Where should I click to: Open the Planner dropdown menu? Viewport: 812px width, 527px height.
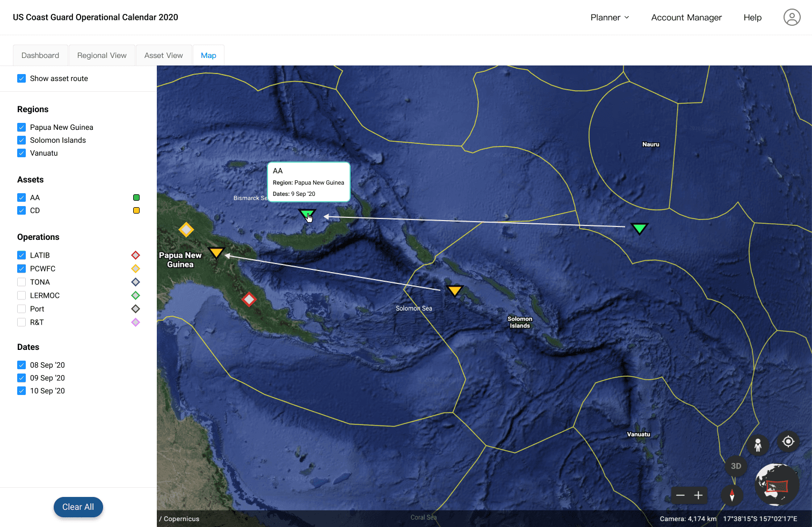click(x=610, y=17)
